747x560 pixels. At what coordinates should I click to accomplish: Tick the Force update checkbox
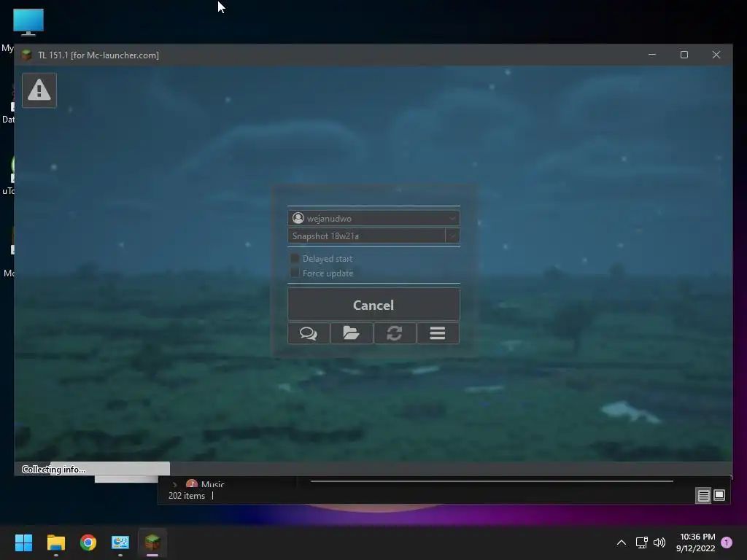(x=295, y=273)
